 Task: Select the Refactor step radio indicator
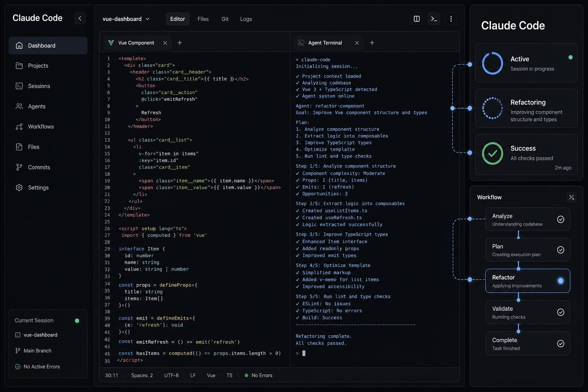(560, 281)
